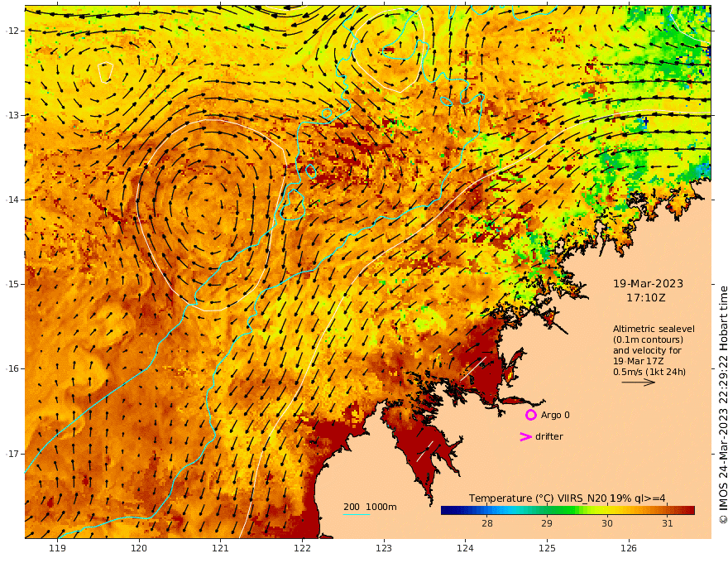Screen dimensions: 728x563
Task: Click latitude axis label -16
Action: tap(12, 368)
